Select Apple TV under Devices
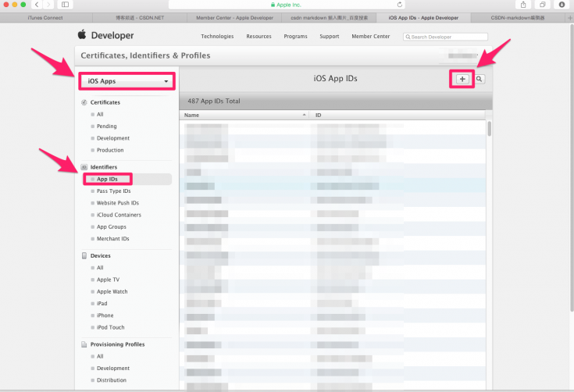 point(108,280)
